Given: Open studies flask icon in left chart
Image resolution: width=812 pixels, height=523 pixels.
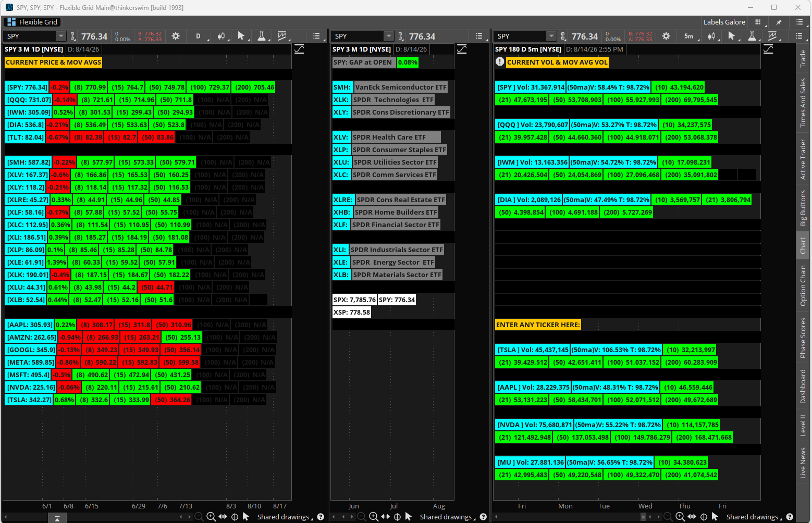Looking at the screenshot, I should pos(262,36).
